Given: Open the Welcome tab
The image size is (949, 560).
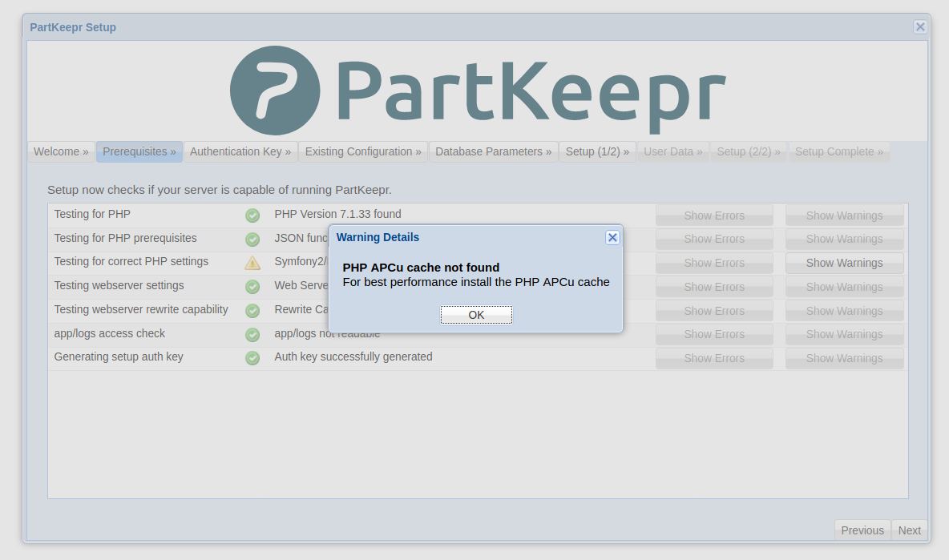Looking at the screenshot, I should tap(61, 151).
